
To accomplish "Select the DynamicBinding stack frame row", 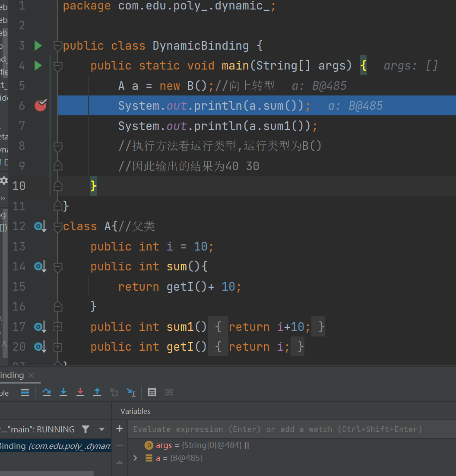I will click(56, 446).
